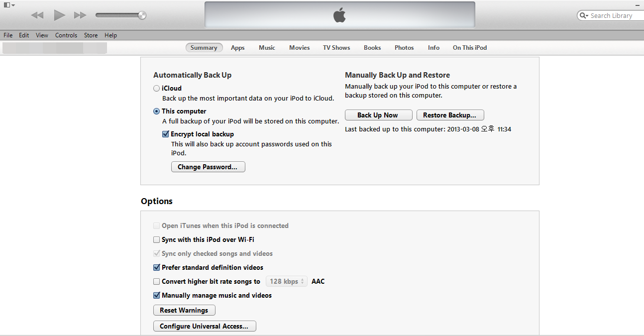Open the iTunes window menu icon

tap(8, 4)
